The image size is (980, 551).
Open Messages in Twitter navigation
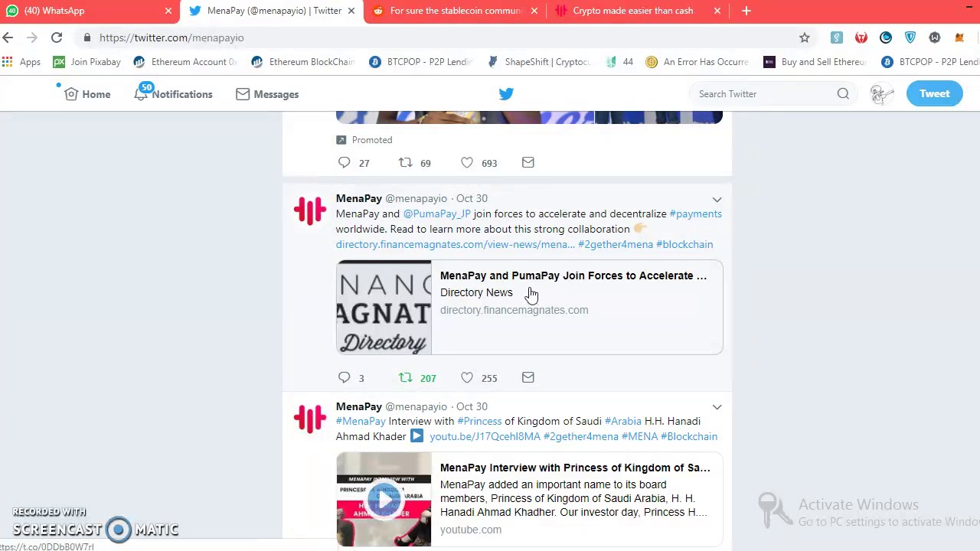[x=267, y=94]
